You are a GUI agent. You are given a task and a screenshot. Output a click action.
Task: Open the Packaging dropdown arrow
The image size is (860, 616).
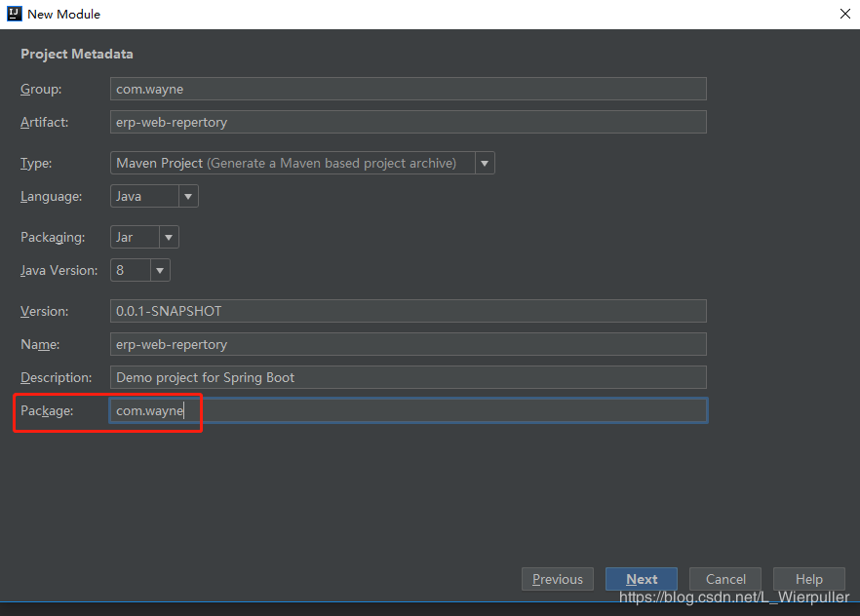click(x=169, y=237)
